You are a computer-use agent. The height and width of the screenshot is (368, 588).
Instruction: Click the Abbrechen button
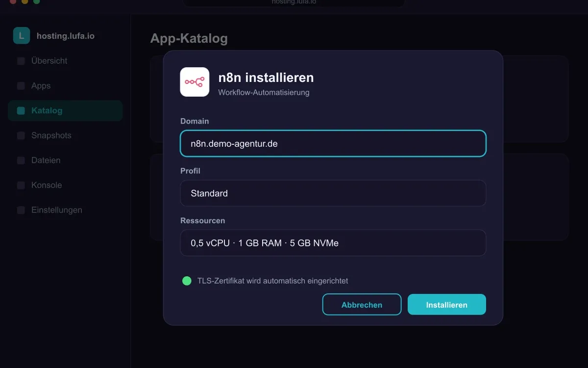(x=362, y=305)
